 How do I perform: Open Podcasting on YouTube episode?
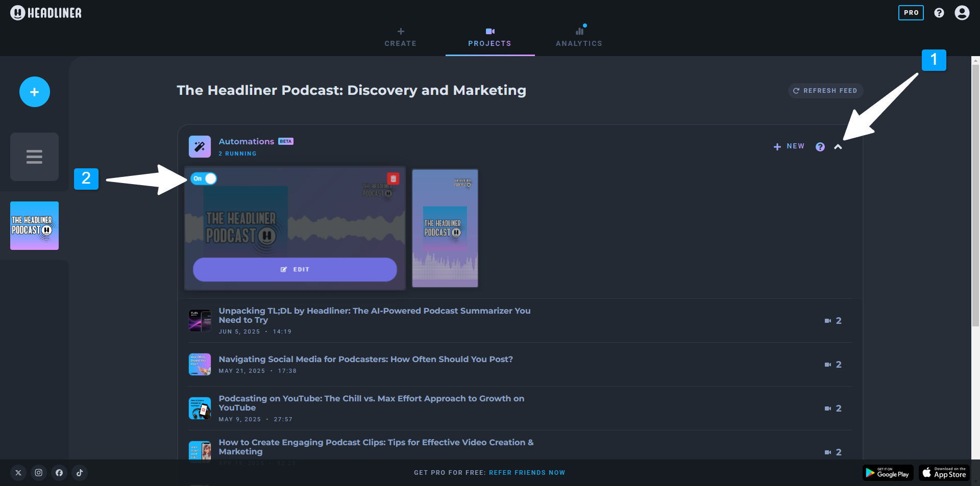tap(371, 403)
